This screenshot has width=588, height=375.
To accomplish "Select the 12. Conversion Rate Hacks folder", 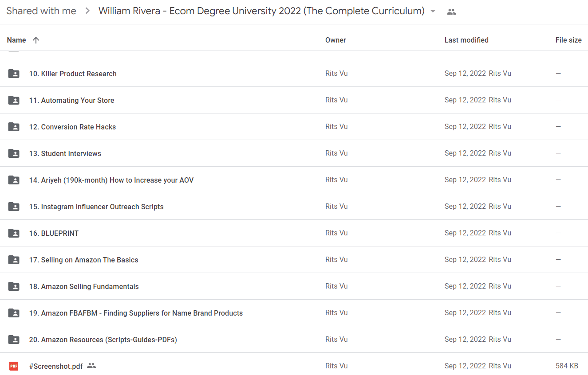I will point(72,127).
